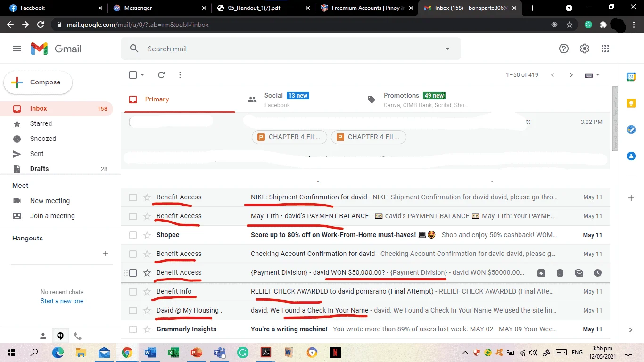Open Google Calendar side panel icon

pyautogui.click(x=631, y=77)
